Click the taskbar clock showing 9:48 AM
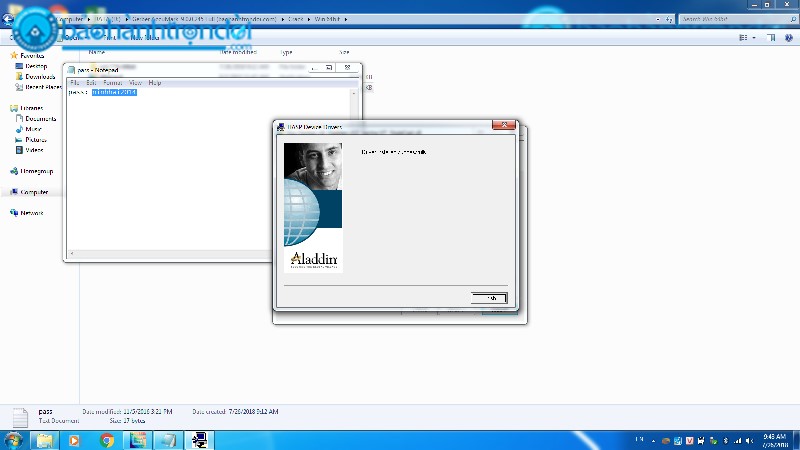Viewport: 800px width, 450px height. [774, 441]
